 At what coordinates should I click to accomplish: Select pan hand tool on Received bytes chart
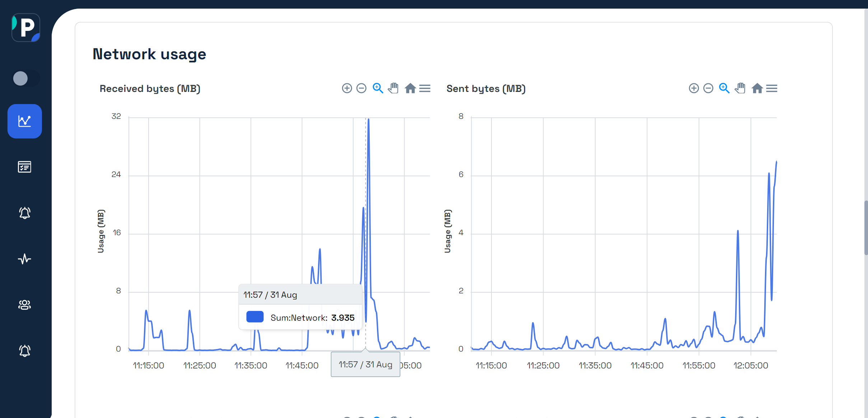393,88
